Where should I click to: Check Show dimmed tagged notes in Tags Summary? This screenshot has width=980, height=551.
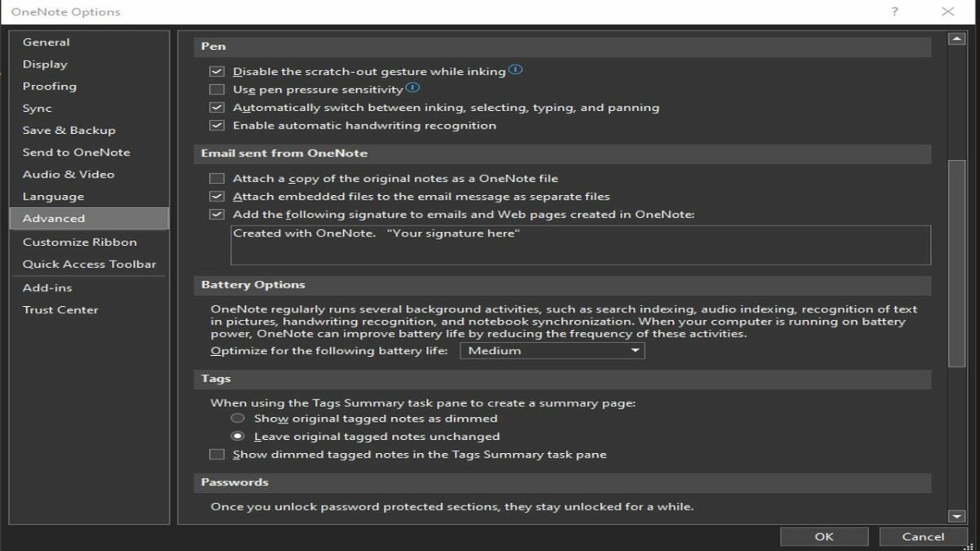pyautogui.click(x=216, y=455)
